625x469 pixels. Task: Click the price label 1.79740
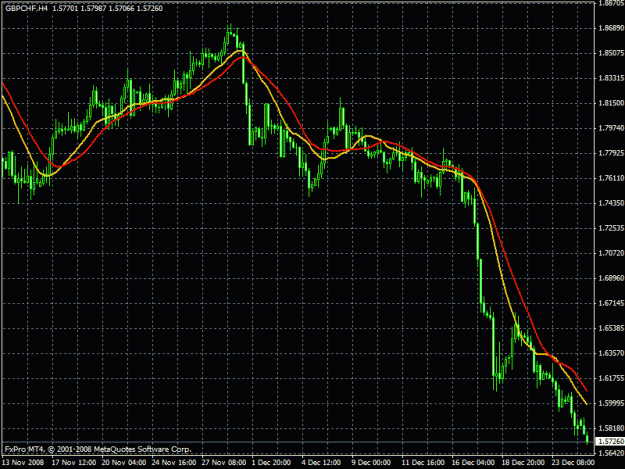click(x=611, y=128)
